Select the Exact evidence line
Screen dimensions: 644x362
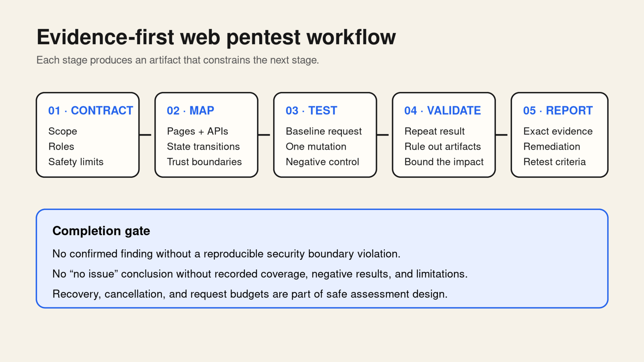(x=558, y=131)
